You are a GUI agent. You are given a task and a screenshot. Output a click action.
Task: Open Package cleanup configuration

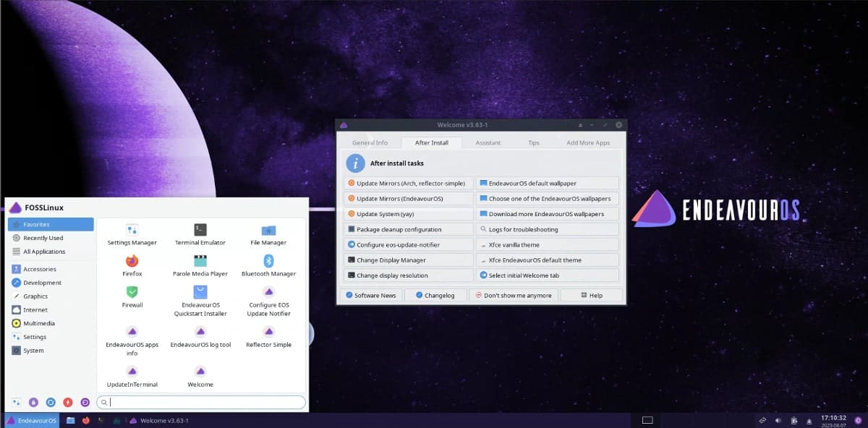click(409, 229)
